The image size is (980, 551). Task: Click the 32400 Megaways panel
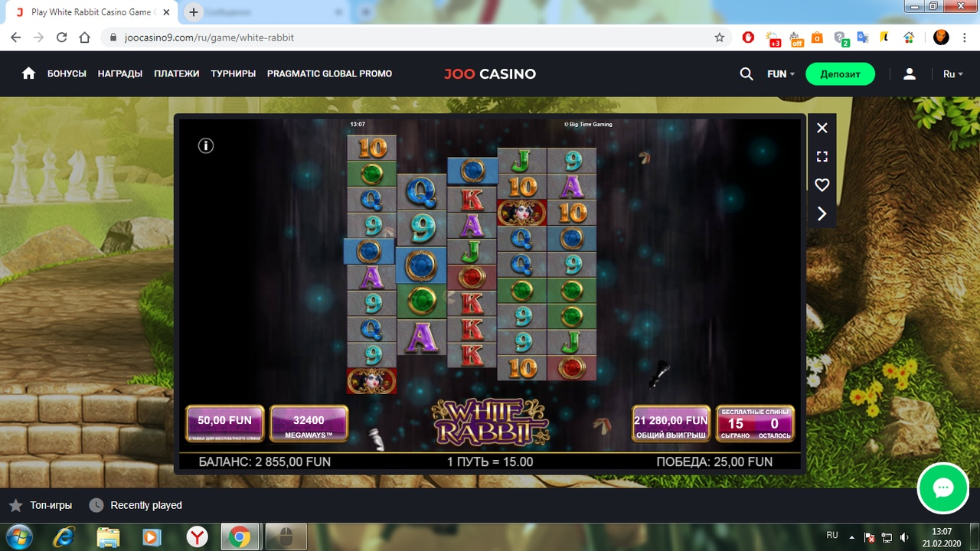(x=309, y=424)
